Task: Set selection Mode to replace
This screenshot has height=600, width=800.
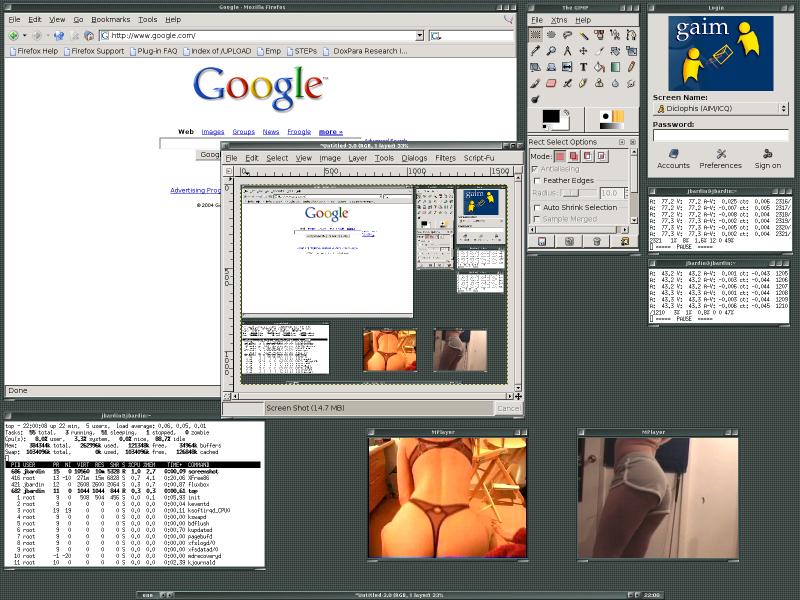Action: point(560,156)
